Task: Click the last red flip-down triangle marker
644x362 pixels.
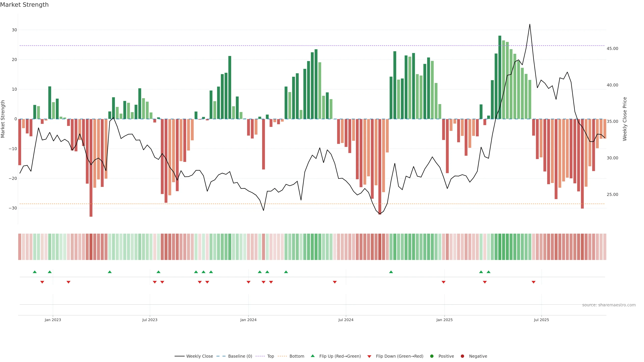Action: pos(533,282)
